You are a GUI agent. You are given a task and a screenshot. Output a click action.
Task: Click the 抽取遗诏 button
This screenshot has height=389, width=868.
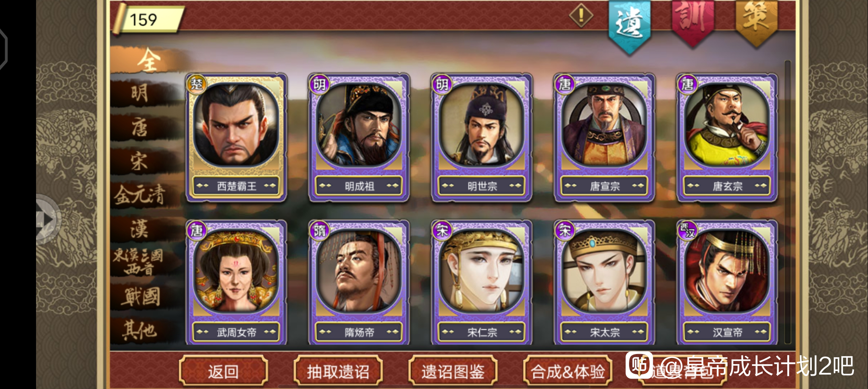click(338, 371)
